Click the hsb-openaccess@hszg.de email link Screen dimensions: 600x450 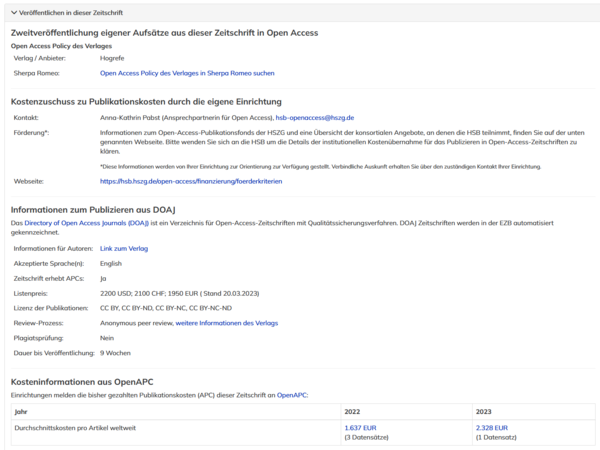tap(315, 117)
